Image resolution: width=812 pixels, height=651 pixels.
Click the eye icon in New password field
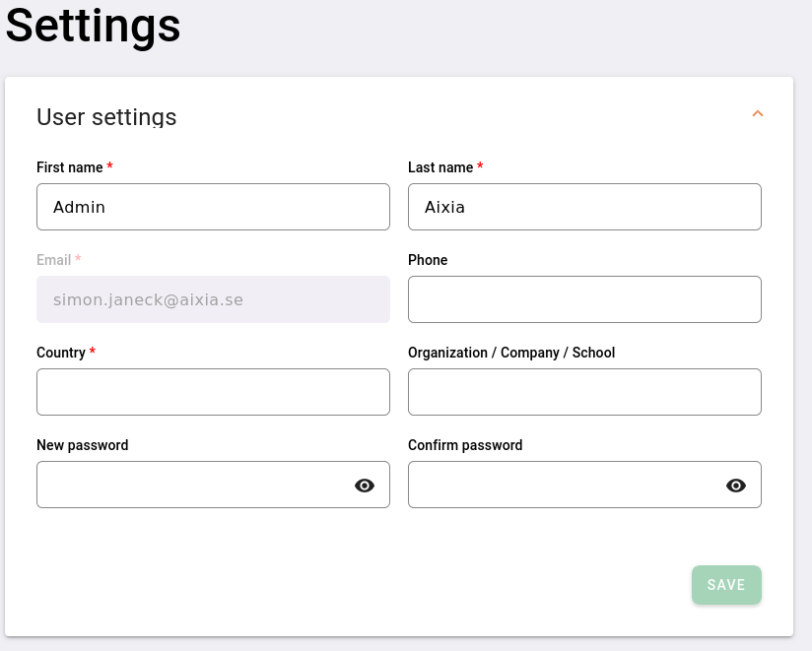365,485
